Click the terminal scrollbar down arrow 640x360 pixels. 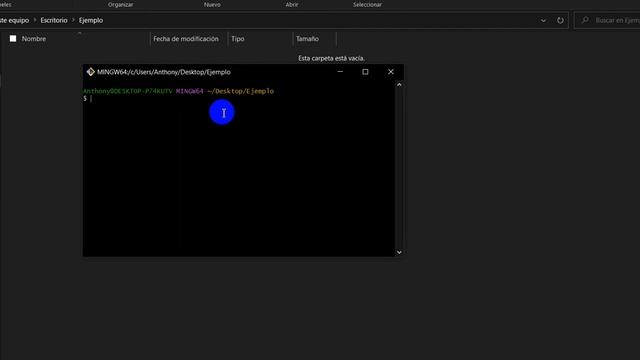point(399,252)
